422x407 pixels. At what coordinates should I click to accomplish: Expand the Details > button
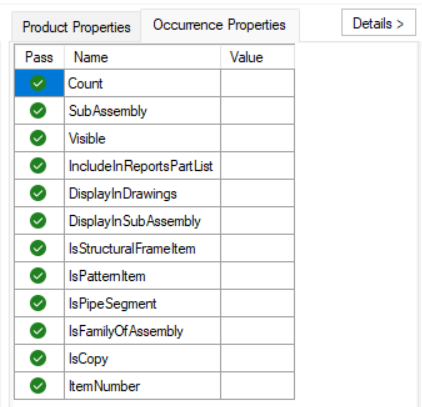378,23
